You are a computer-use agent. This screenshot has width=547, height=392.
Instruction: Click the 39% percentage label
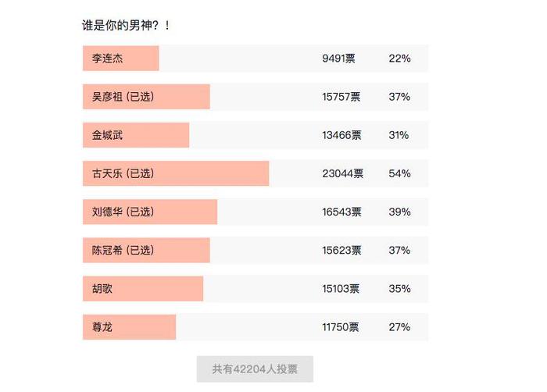[x=400, y=212]
